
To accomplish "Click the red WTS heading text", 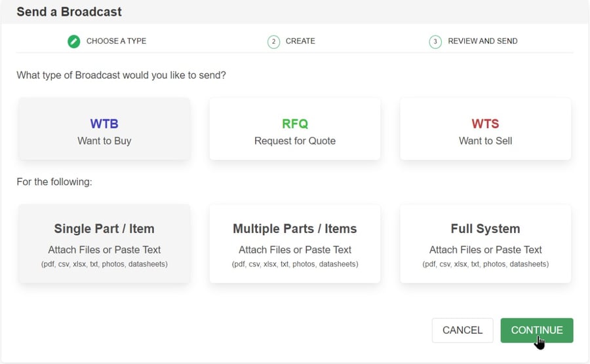I will coord(485,124).
